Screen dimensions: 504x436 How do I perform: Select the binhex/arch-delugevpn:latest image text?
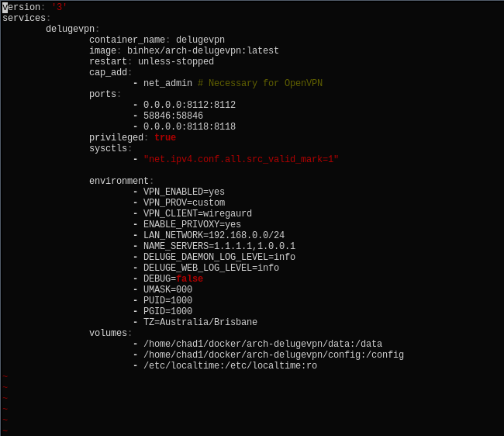point(203,50)
